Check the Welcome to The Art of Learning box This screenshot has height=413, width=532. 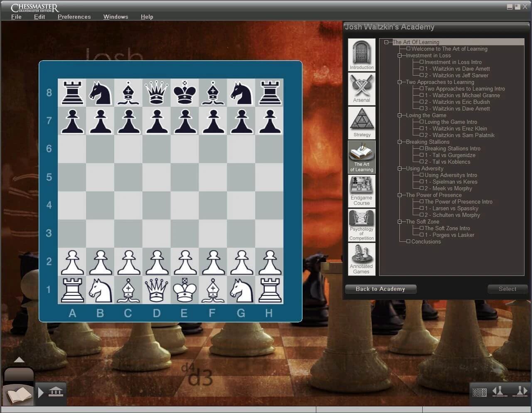[409, 49]
